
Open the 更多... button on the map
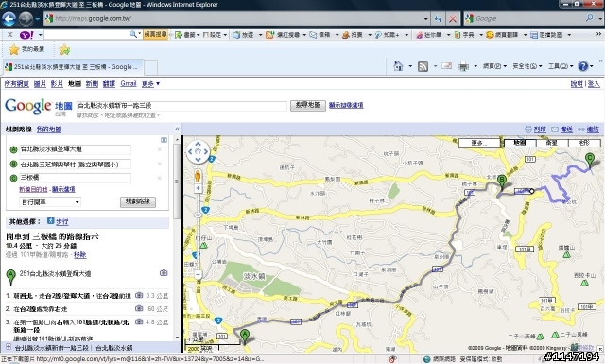coord(479,143)
